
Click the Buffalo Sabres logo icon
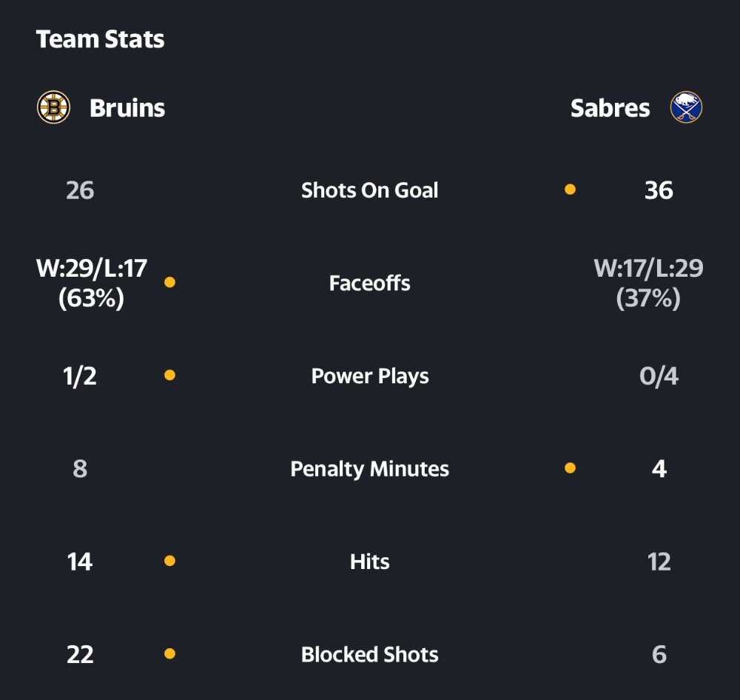(686, 107)
